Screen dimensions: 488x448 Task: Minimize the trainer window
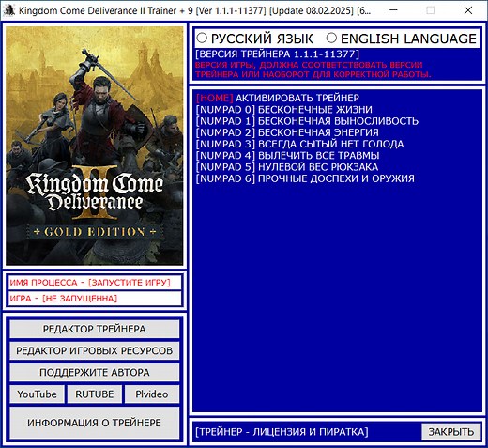click(x=393, y=10)
